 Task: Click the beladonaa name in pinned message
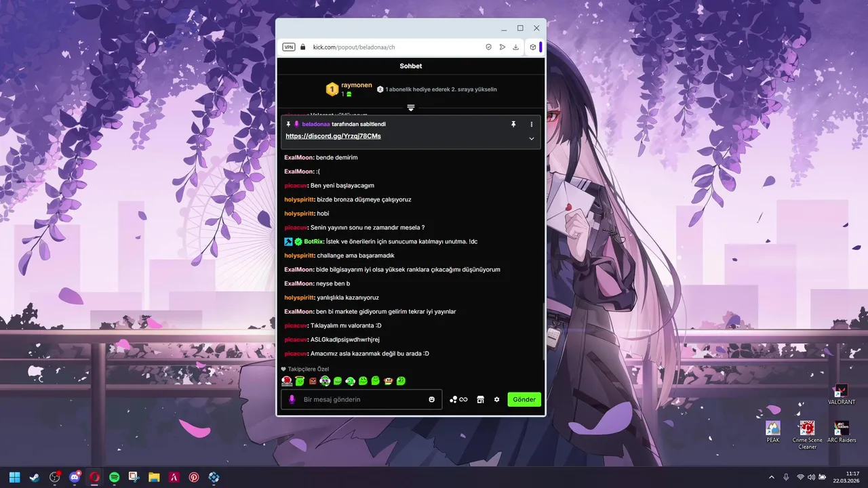tap(316, 124)
